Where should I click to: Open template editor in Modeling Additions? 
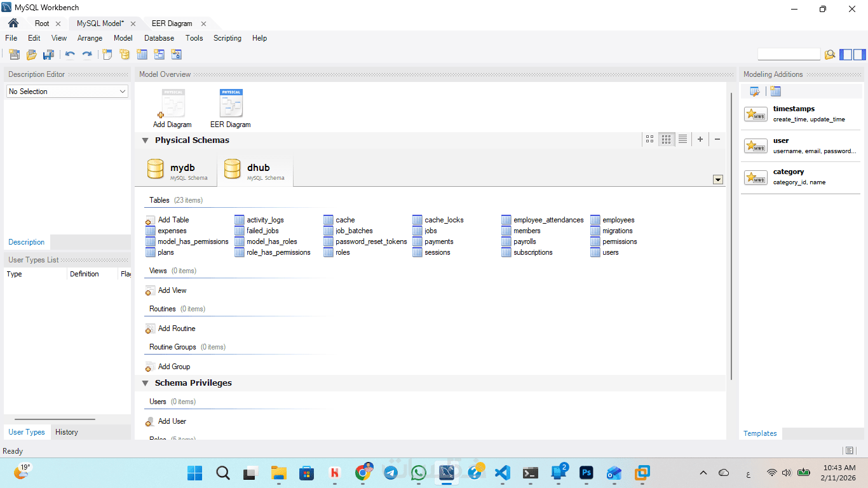tap(755, 91)
